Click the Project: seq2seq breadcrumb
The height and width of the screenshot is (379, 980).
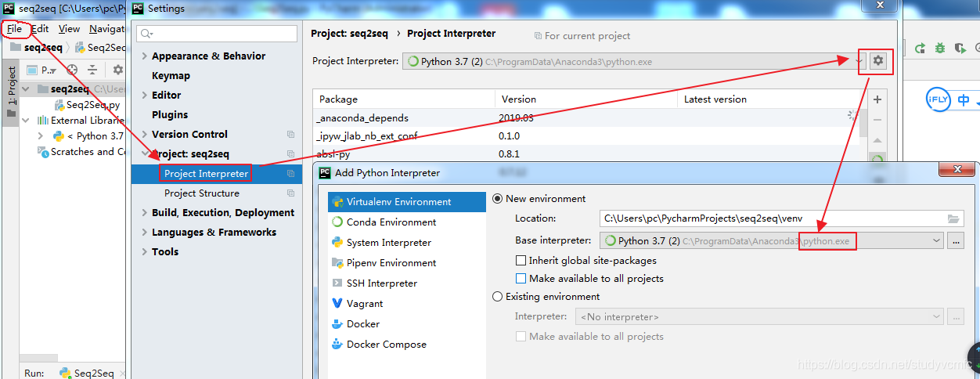348,34
